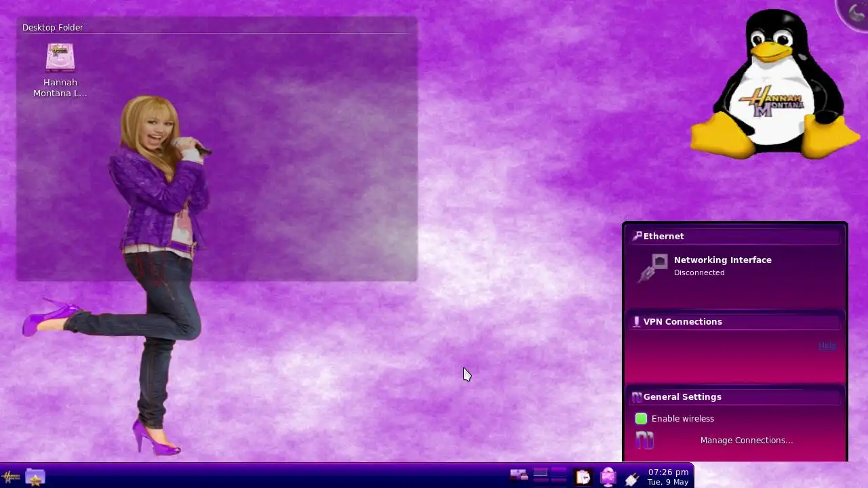Open the Hannah Montana application launcher menu
The height and width of the screenshot is (488, 868).
point(11,476)
